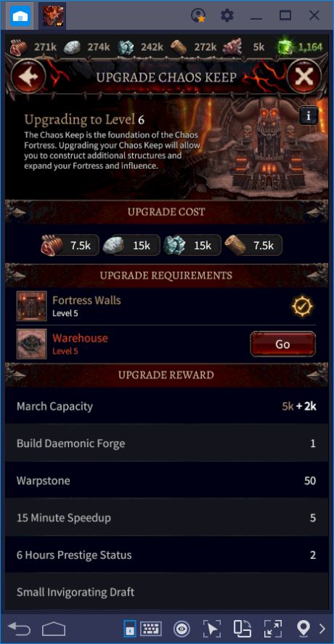Open BlueStacks home tab
Image resolution: width=334 pixels, height=644 pixels.
[20, 16]
